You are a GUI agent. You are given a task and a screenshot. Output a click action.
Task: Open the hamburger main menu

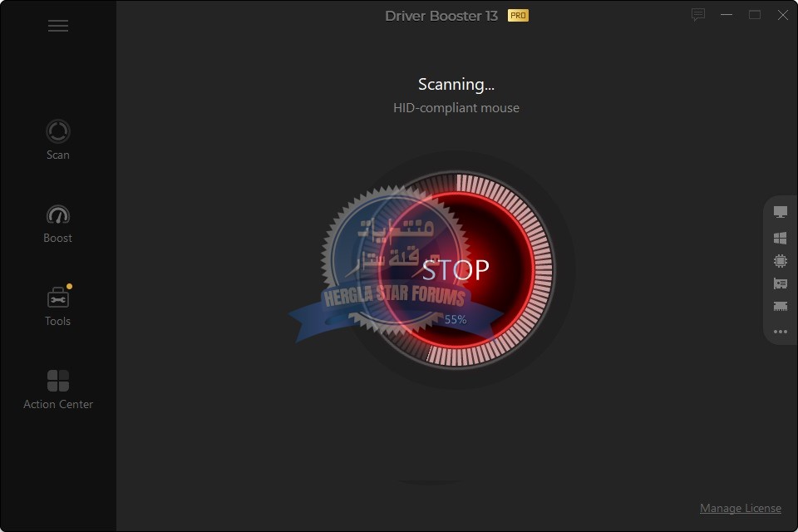57,26
